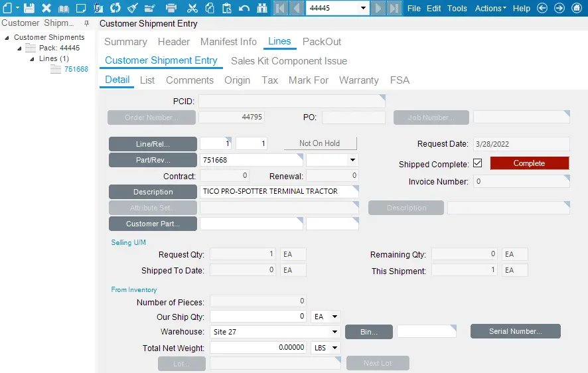Screen dimensions: 588x373
Task: Collapse the Pack: 44445 tree node
Action: (19, 48)
